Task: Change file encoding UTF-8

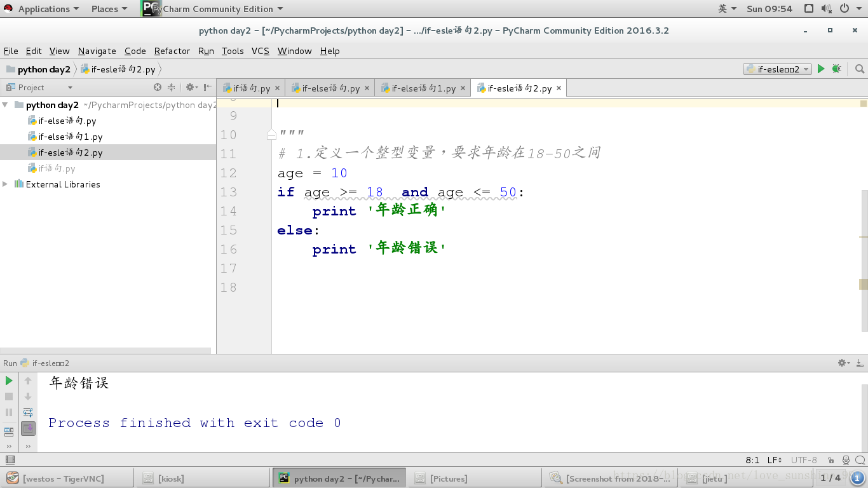Action: coord(804,460)
